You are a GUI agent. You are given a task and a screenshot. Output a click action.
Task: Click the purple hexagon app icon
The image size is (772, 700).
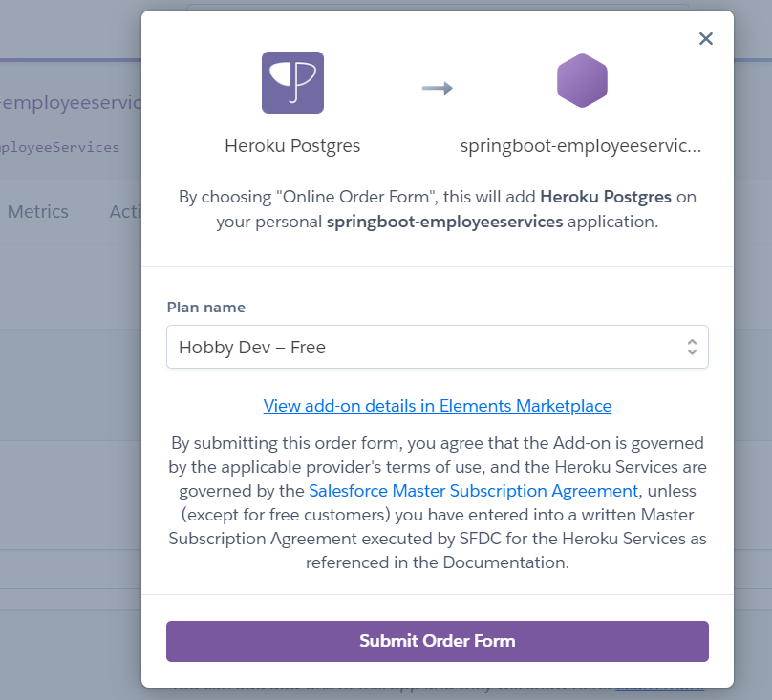click(582, 81)
